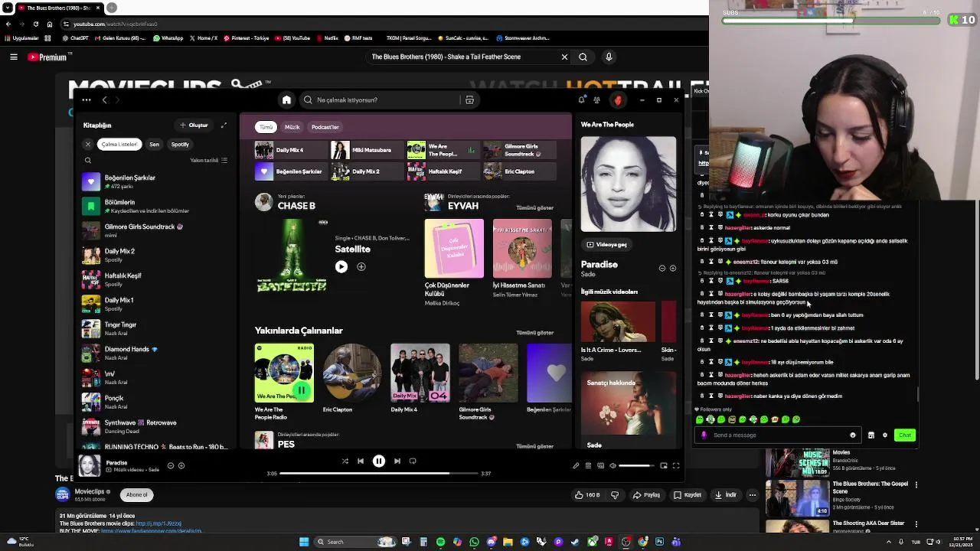Screen dimensions: 980x551
Task: Search within library using magnifier icon
Action: (x=88, y=161)
